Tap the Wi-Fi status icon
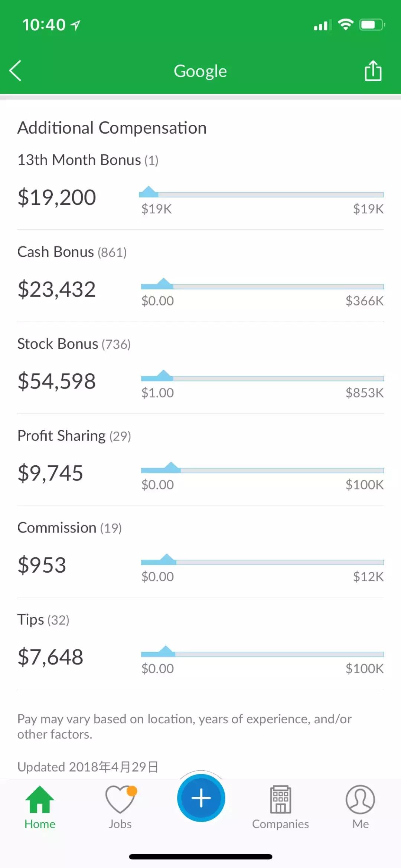 click(345, 24)
